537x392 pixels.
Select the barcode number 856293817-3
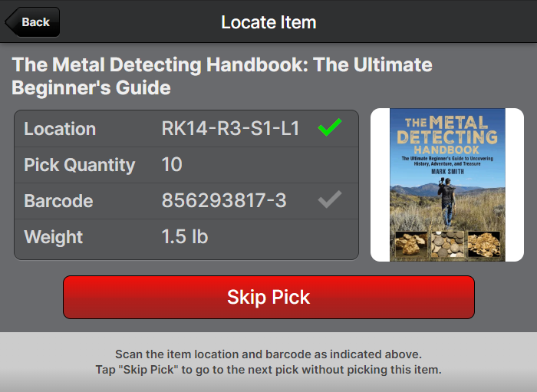tap(224, 201)
